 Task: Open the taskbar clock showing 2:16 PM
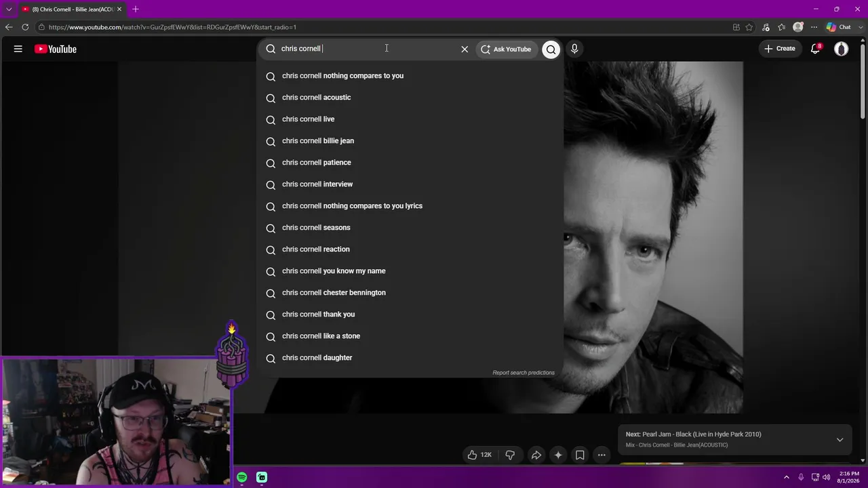849,477
